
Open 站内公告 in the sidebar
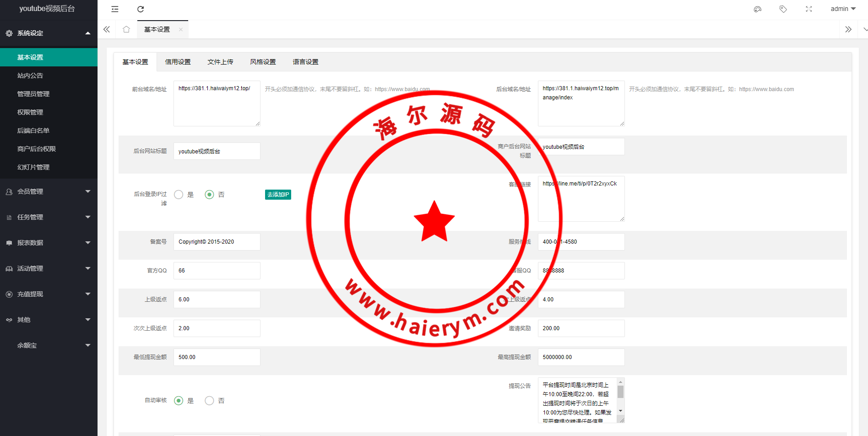pos(30,76)
